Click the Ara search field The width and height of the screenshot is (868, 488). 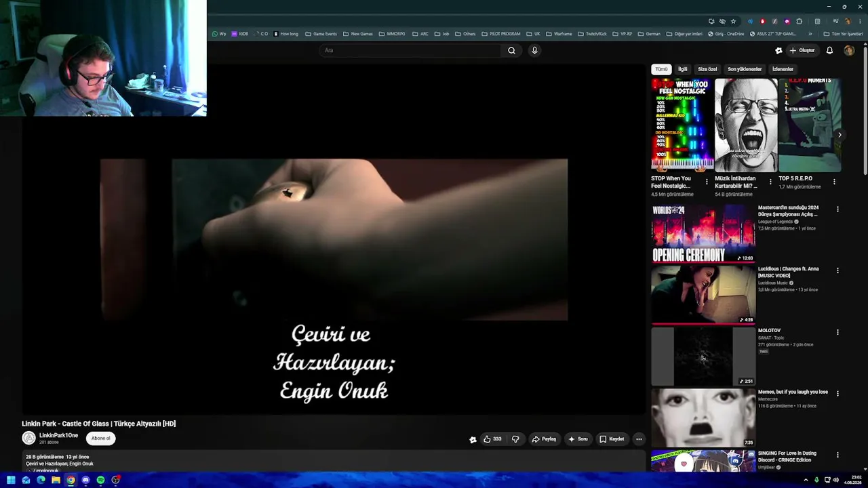pyautogui.click(x=410, y=50)
